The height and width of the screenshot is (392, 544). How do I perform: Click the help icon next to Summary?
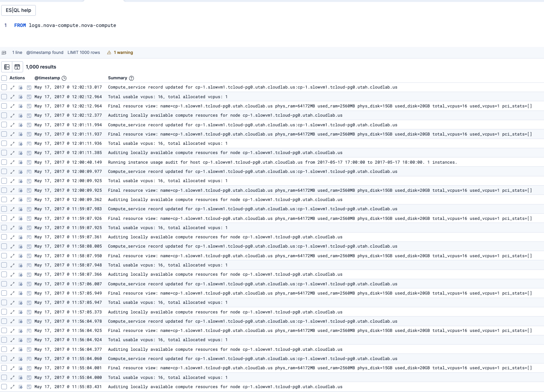[131, 78]
